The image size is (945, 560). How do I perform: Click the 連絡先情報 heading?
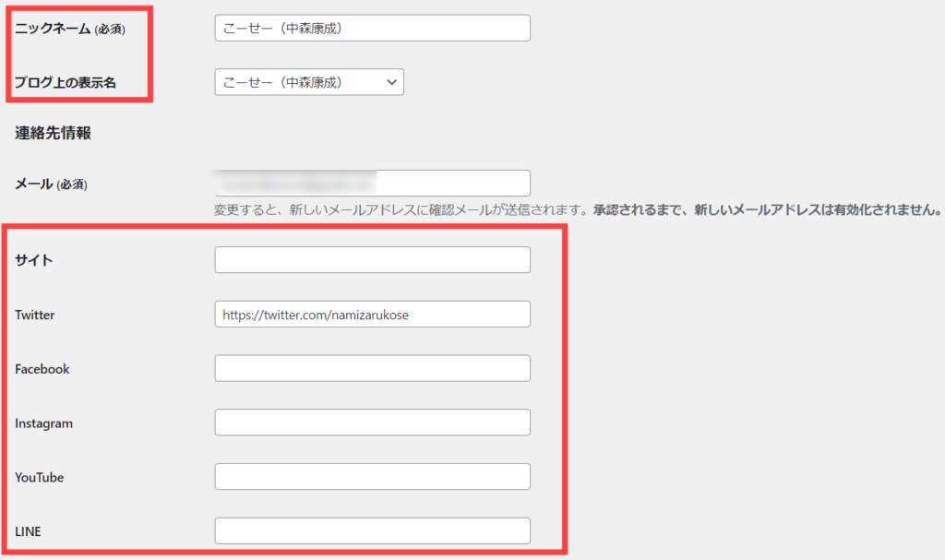click(53, 133)
